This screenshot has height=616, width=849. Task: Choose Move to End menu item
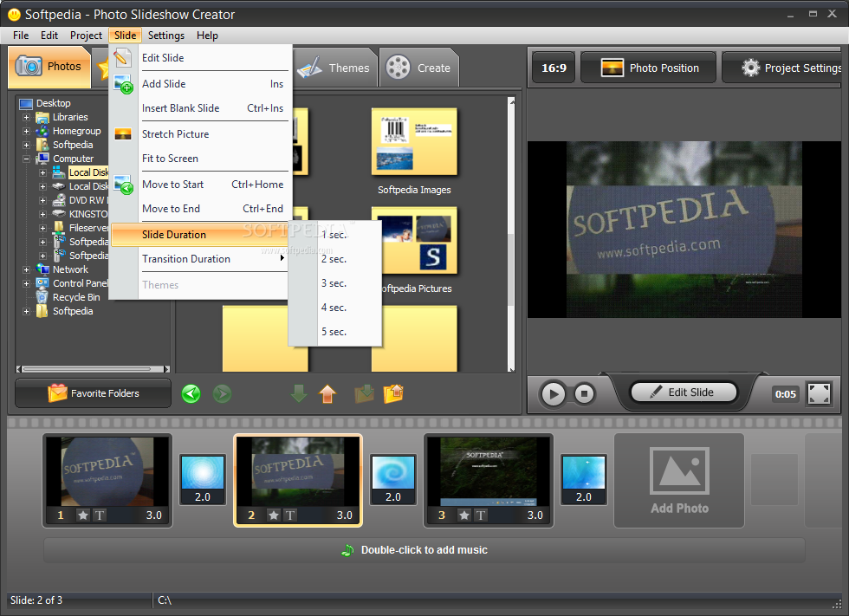tap(200, 209)
